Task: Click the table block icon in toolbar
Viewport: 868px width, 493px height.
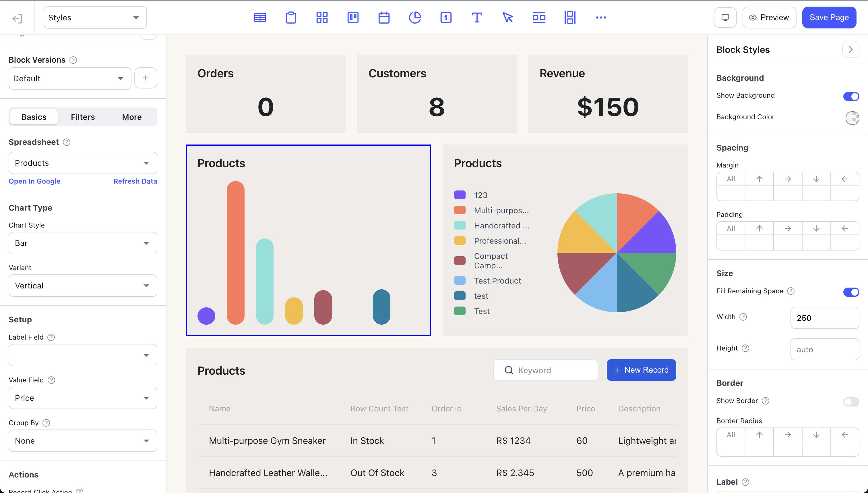Action: click(260, 18)
